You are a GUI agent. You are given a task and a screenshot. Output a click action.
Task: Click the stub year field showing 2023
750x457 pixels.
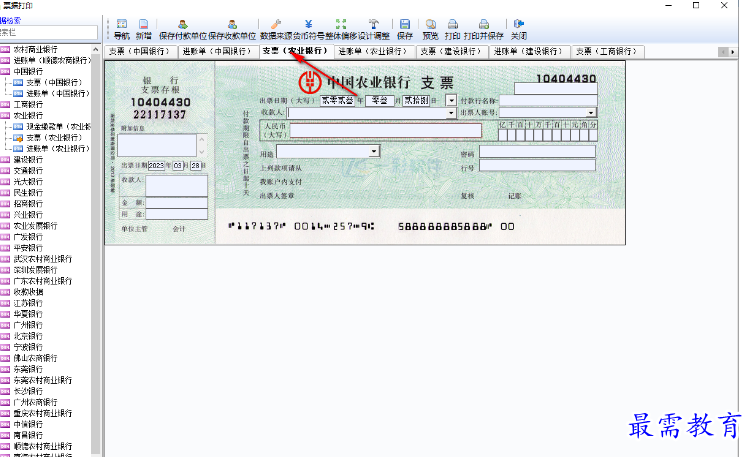156,166
